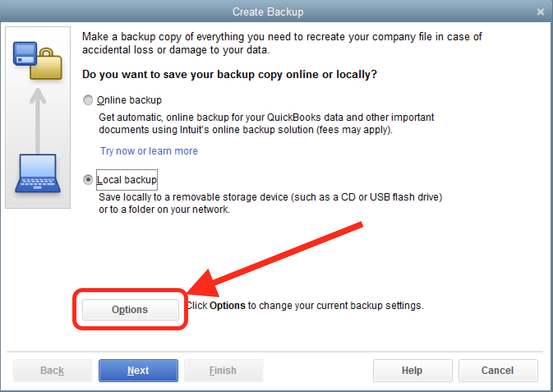Click the Finish button
The height and width of the screenshot is (392, 553).
[224, 371]
